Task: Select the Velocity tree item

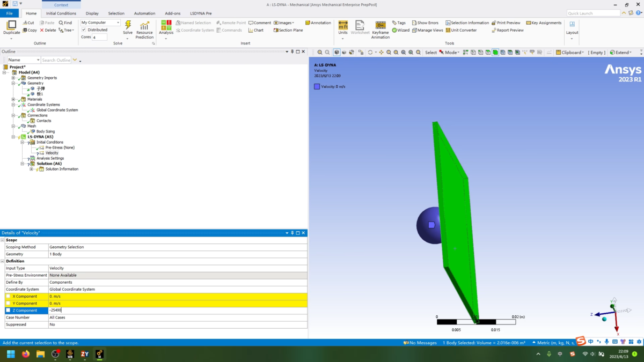Action: (52, 153)
